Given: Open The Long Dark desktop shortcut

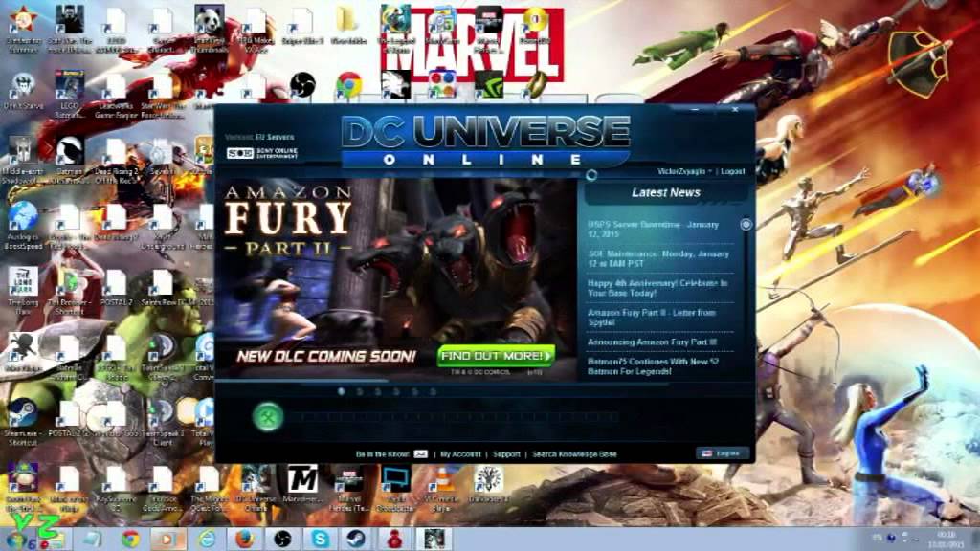Looking at the screenshot, I should pyautogui.click(x=23, y=291).
